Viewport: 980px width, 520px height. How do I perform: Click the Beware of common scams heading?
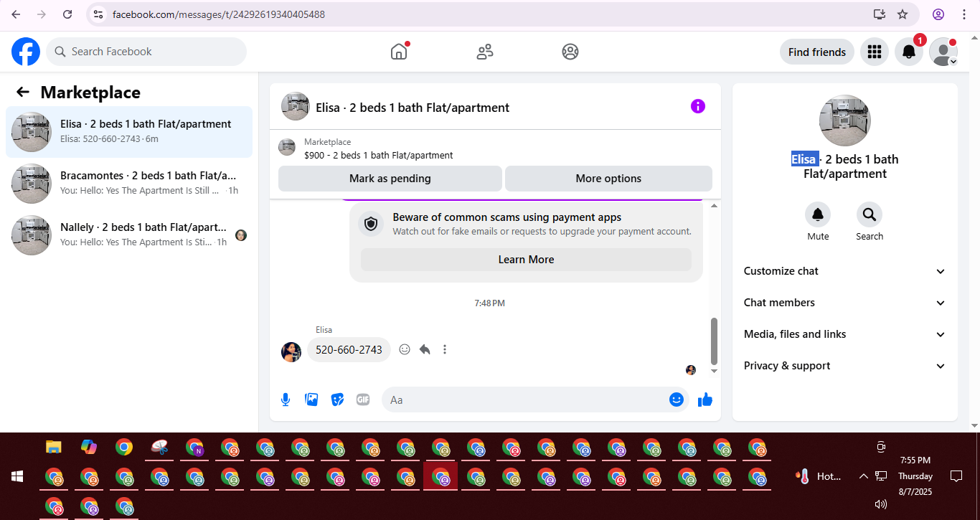[x=507, y=217]
